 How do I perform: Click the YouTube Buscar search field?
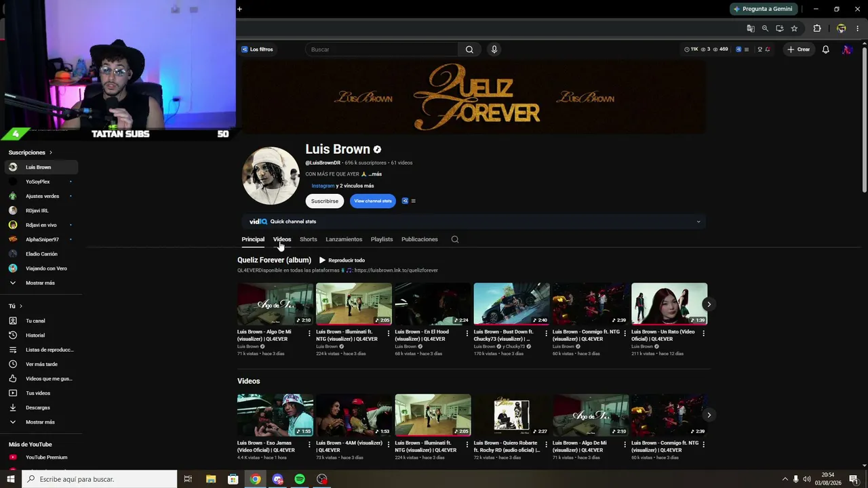[x=382, y=49]
